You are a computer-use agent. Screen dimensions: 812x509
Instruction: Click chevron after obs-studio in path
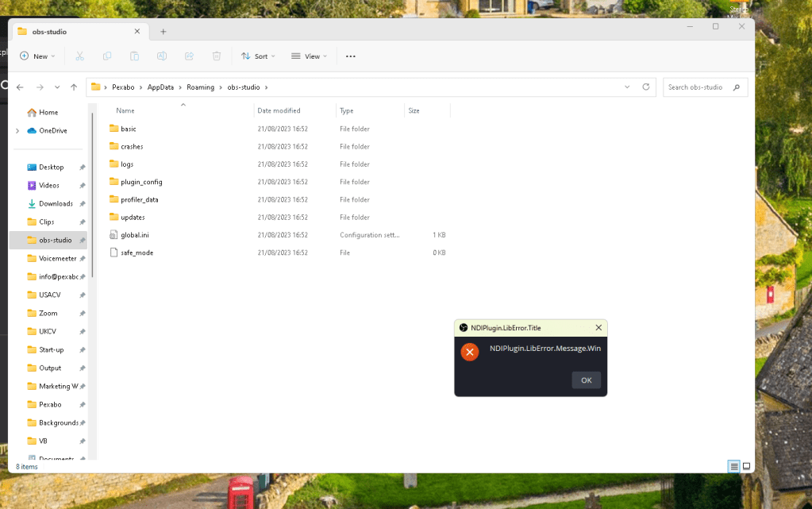(266, 87)
